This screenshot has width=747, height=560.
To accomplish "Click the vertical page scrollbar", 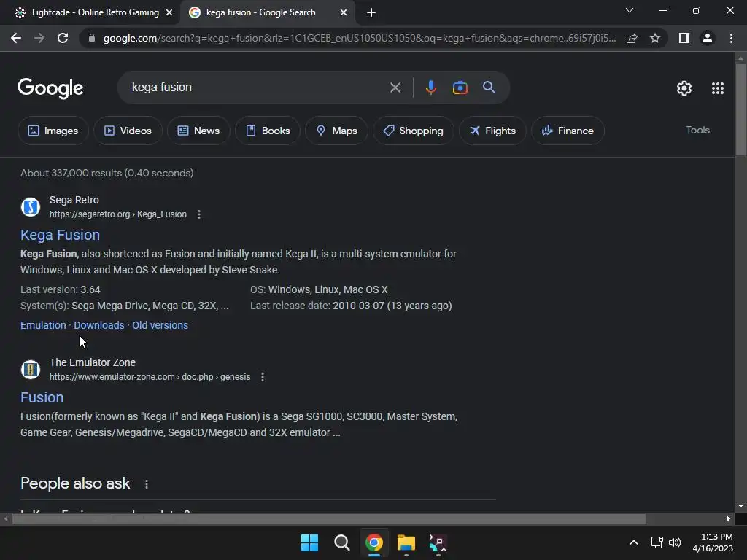I will click(740, 109).
